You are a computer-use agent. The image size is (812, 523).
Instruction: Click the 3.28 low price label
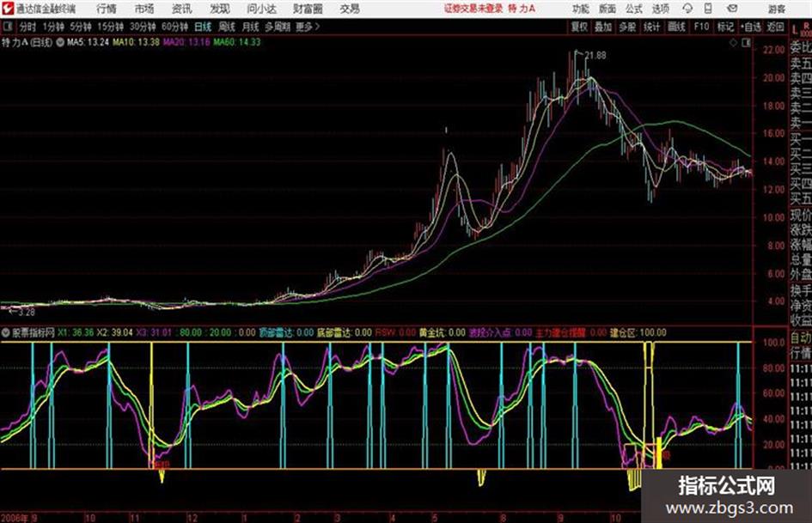tap(27, 313)
